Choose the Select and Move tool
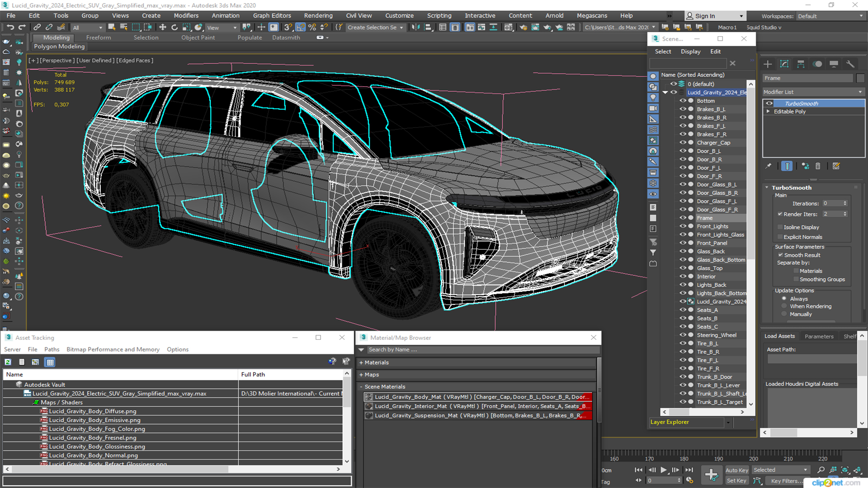 tap(163, 28)
